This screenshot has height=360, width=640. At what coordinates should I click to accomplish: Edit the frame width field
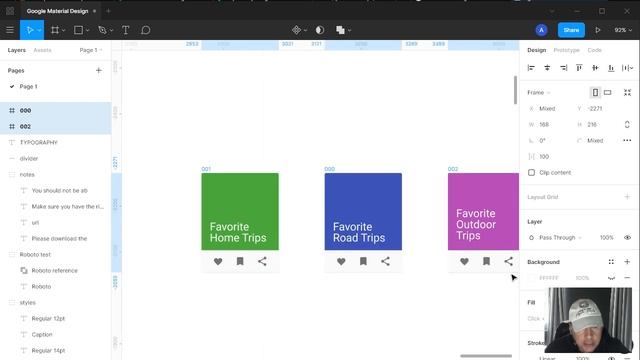(548, 124)
